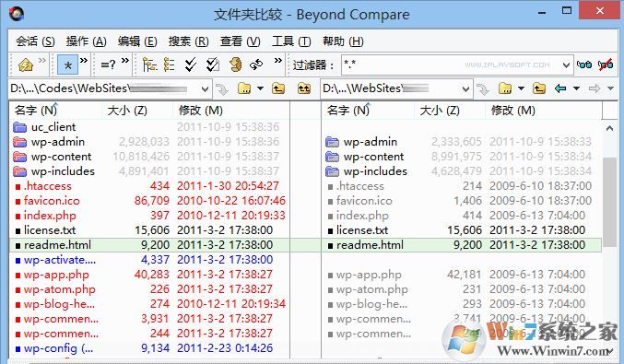
Task: Expand the overflow chevron before the filter label
Action: pyautogui.click(x=278, y=61)
